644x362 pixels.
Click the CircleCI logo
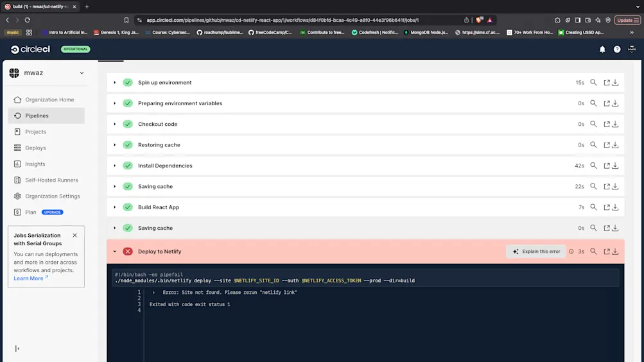(x=30, y=49)
